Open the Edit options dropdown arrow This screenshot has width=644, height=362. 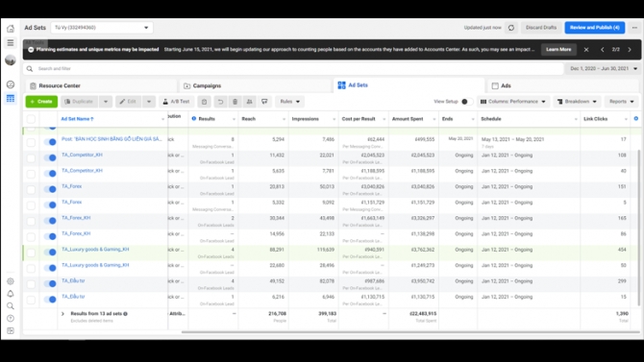pos(149,102)
